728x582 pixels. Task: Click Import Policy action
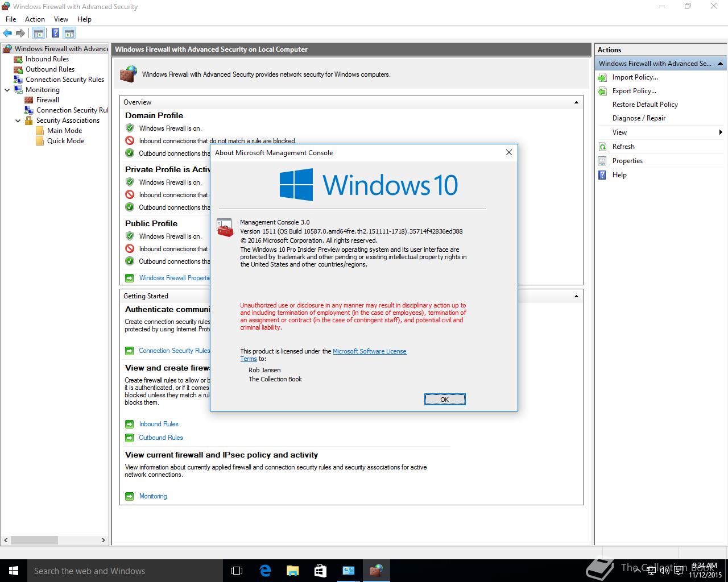[635, 77]
